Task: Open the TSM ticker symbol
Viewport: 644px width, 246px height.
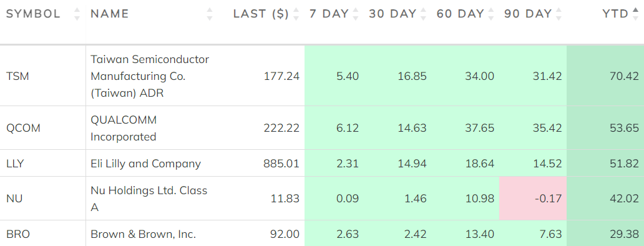Action: click(x=17, y=76)
